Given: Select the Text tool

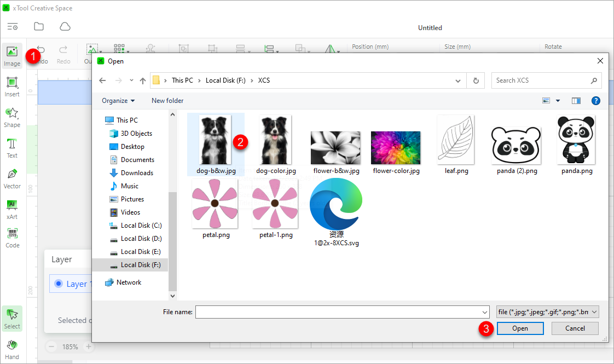Looking at the screenshot, I should [x=11, y=147].
